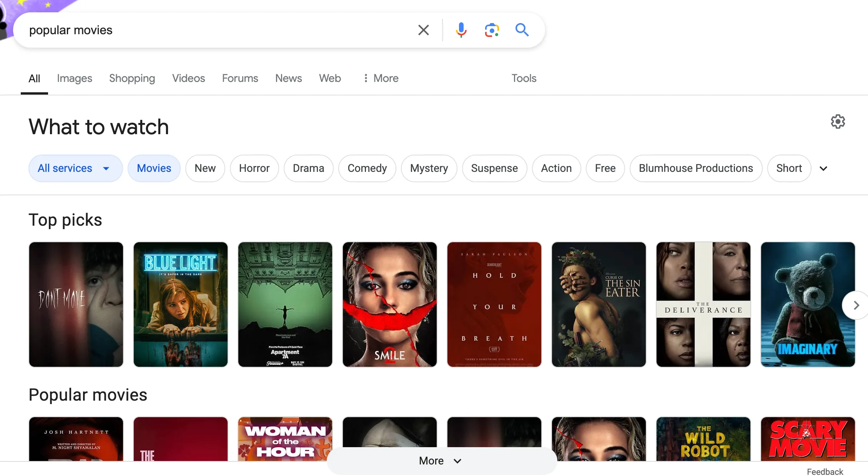This screenshot has height=476, width=868.
Task: Switch to the Web tab
Action: tap(330, 78)
